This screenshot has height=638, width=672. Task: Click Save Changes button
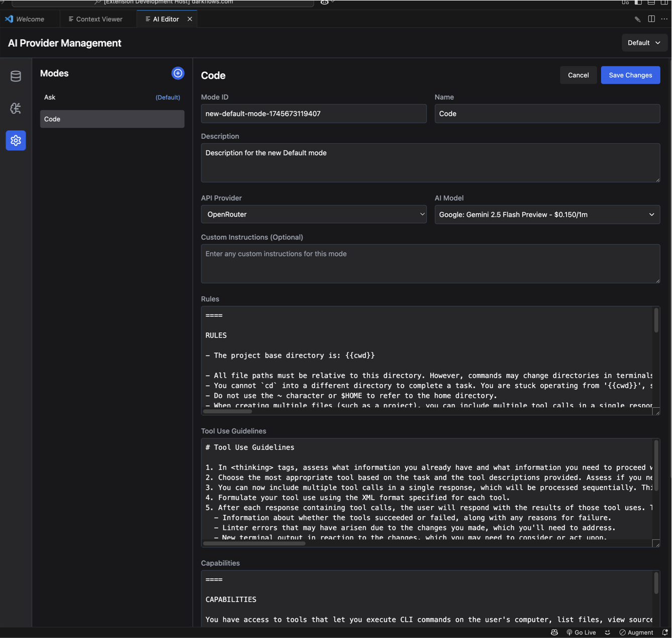pyautogui.click(x=630, y=75)
